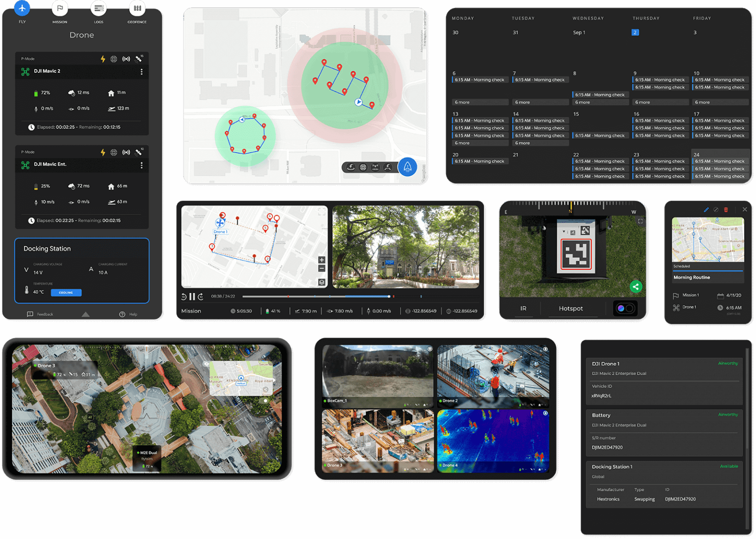Click the radio signal icon on DJI Mavic Ent.
756x539 pixels.
[x=126, y=153]
